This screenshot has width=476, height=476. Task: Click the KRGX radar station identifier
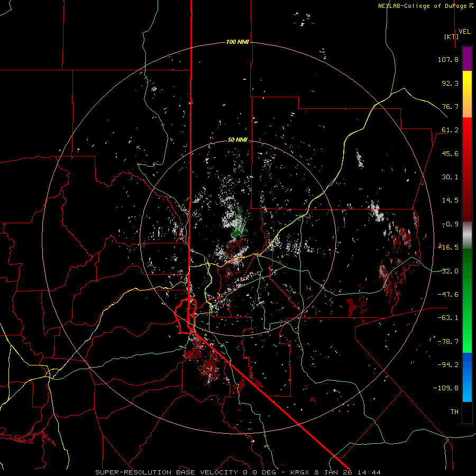(300, 472)
